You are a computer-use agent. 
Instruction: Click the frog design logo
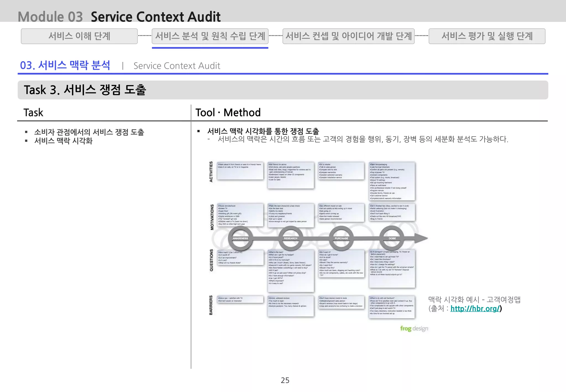click(x=414, y=328)
